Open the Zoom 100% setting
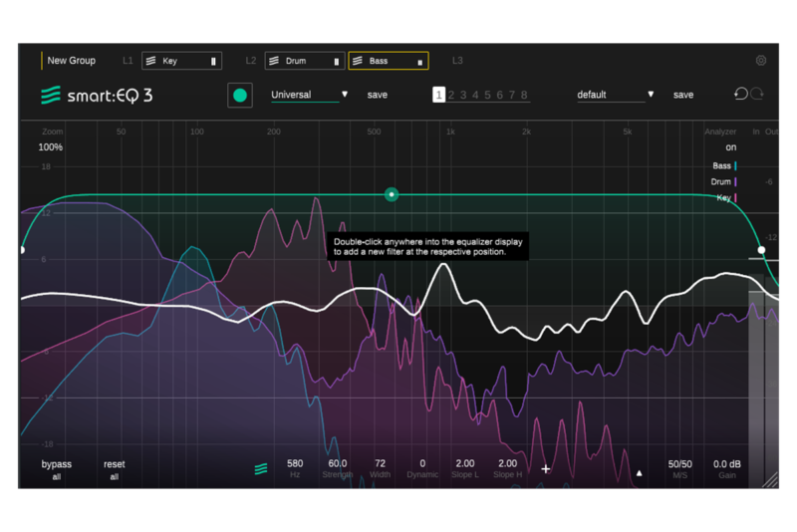797x532 pixels. [51, 147]
